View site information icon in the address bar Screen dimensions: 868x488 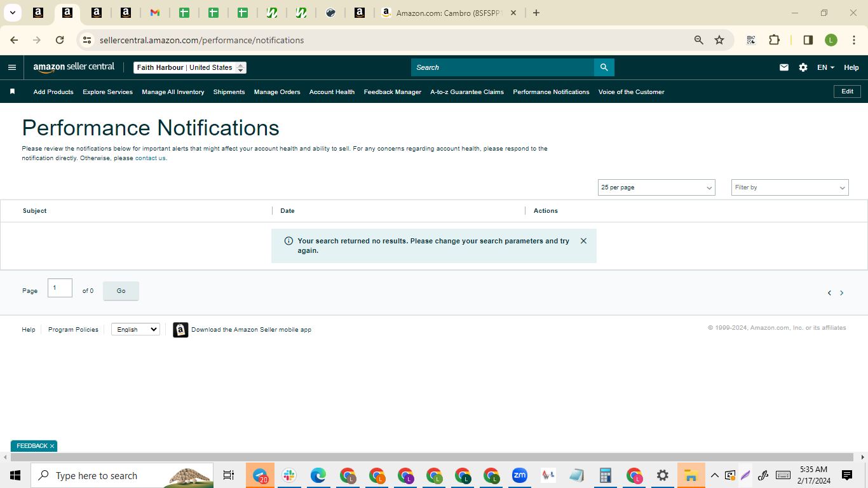87,40
